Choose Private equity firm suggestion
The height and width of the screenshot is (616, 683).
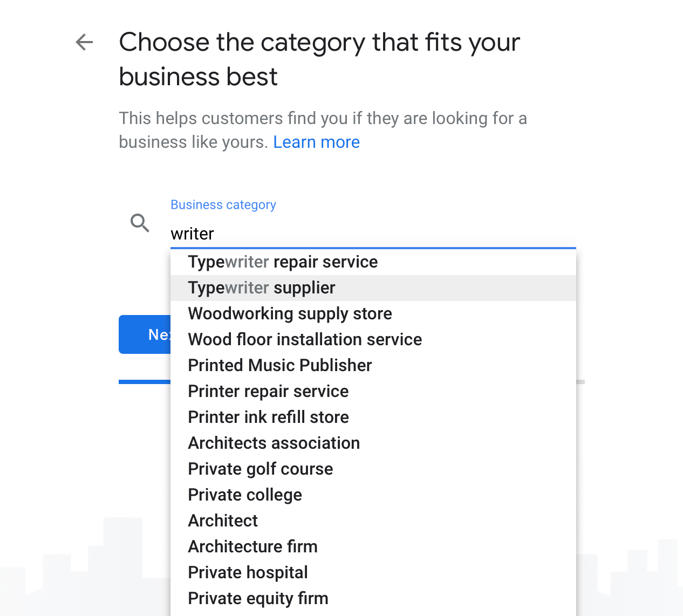pos(258,599)
